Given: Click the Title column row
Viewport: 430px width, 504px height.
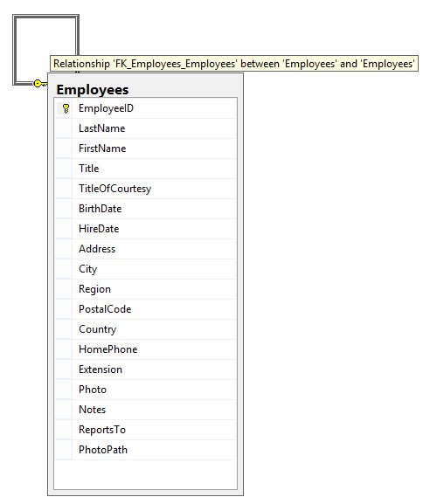Looking at the screenshot, I should click(x=146, y=169).
